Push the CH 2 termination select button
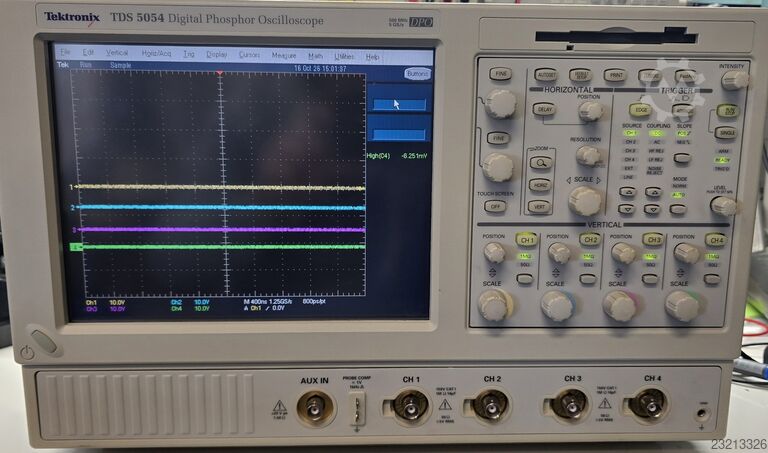Viewport: 768px width, 453px height. point(587,279)
